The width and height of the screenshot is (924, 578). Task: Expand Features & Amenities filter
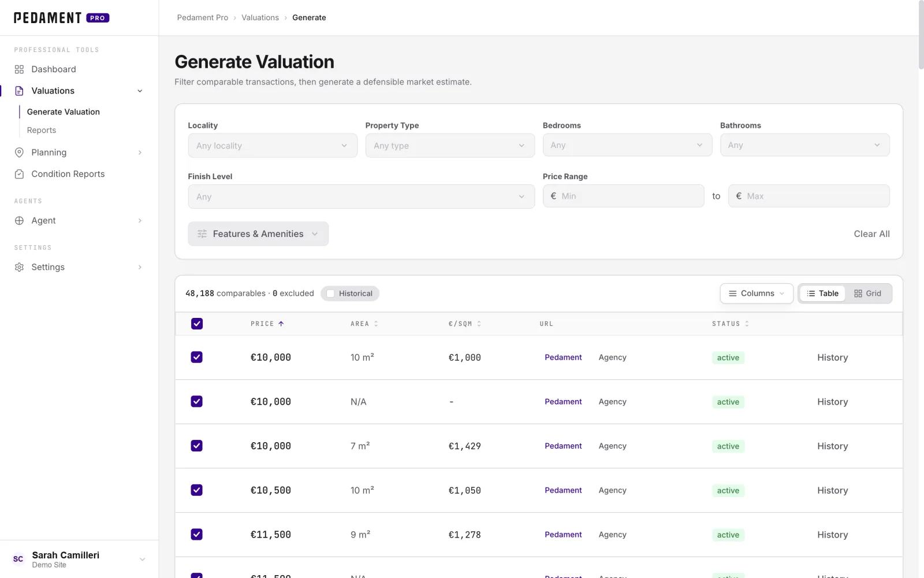[x=258, y=234]
